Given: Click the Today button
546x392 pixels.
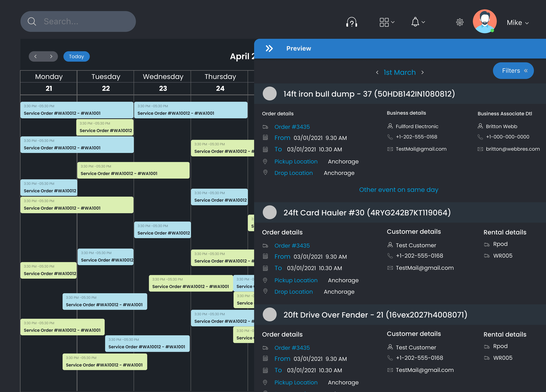Looking at the screenshot, I should pos(76,56).
